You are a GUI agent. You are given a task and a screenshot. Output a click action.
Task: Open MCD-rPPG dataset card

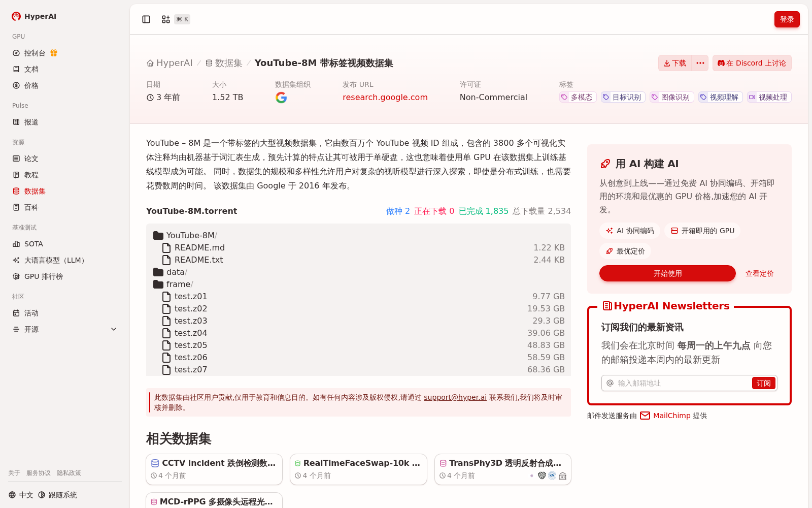214,500
